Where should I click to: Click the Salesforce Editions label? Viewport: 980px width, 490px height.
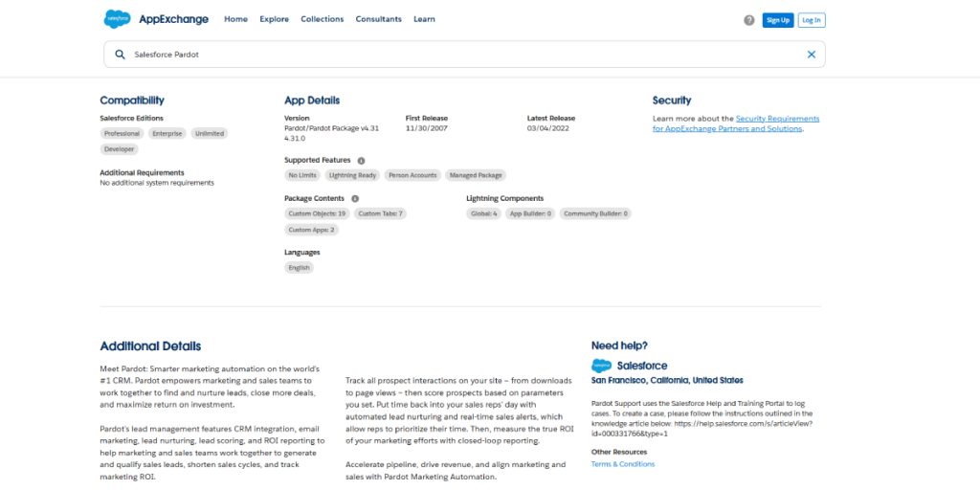coord(132,118)
